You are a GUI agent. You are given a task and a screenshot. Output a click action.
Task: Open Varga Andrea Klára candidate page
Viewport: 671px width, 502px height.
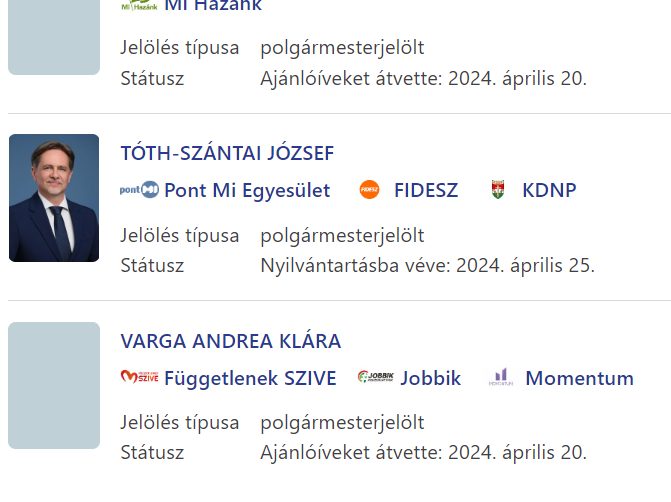tap(231, 341)
